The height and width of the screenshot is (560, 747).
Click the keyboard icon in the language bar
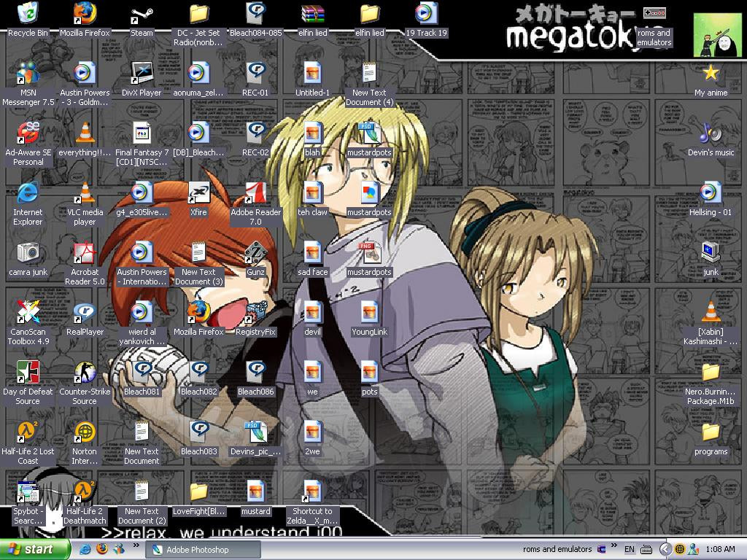pos(646,550)
